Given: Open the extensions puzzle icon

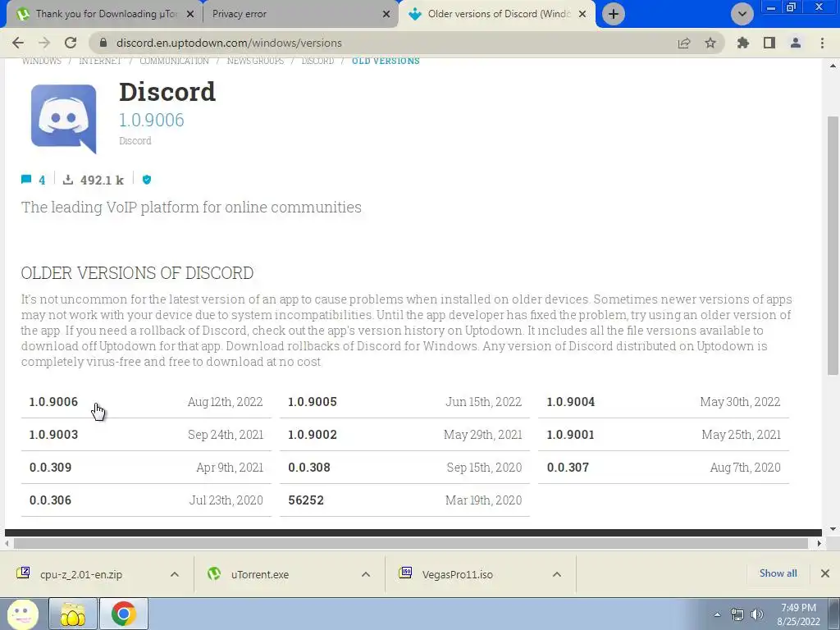Looking at the screenshot, I should [743, 43].
